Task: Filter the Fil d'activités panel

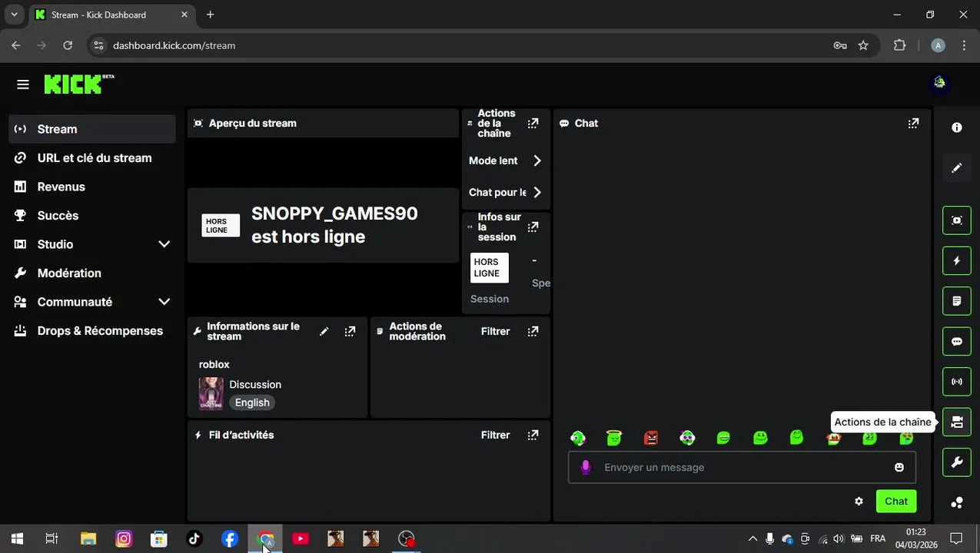Action: [x=495, y=435]
